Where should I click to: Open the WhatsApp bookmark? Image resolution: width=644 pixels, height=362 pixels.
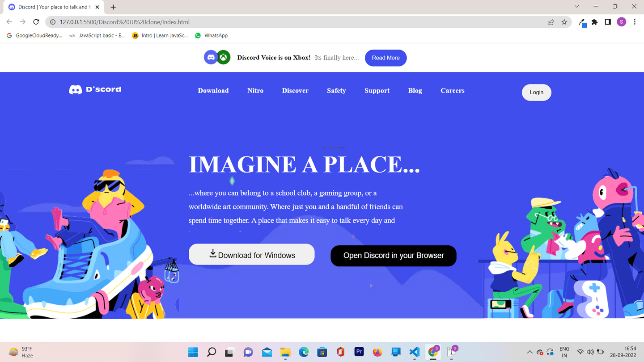[212, 35]
